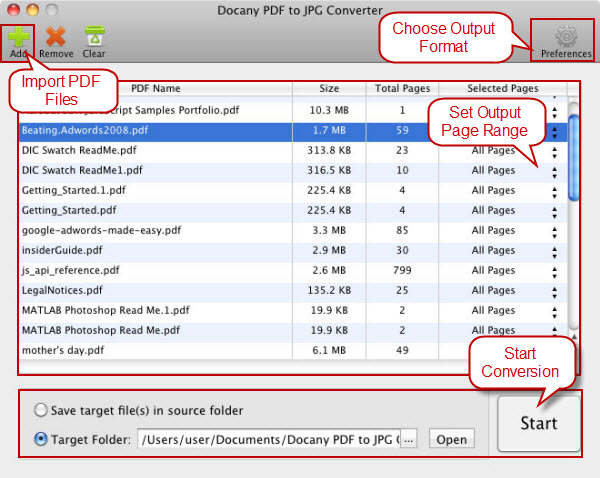This screenshot has height=478, width=600.
Task: Click the Clear list icon
Action: click(x=94, y=37)
